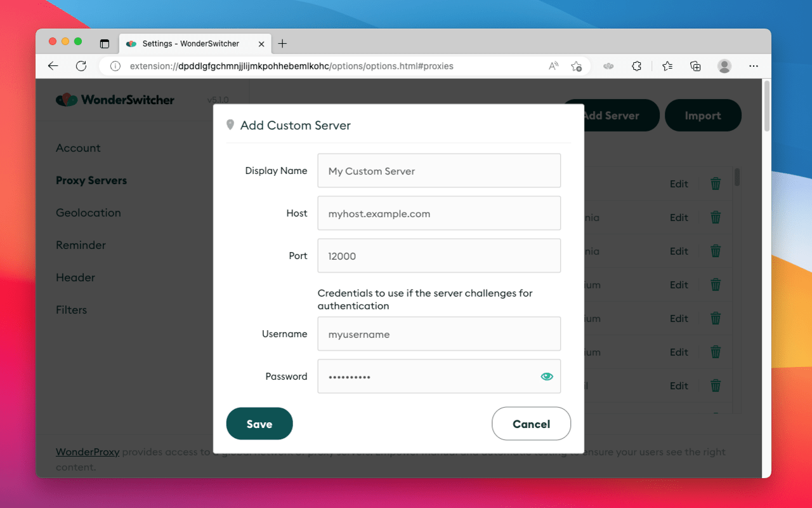Open the browser Settings and more menu
Screen dimensions: 812x508
(754, 66)
